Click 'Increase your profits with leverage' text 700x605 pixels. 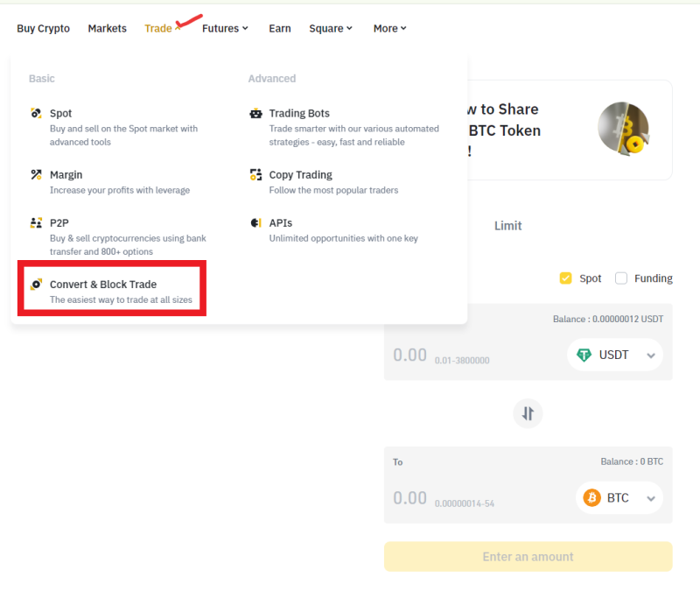point(120,190)
